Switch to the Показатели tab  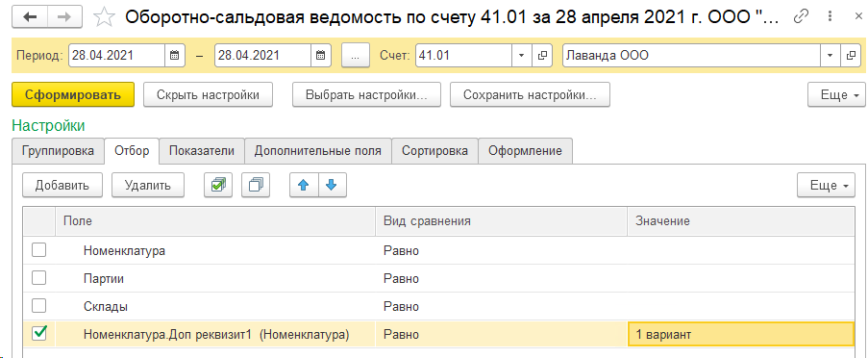(202, 151)
